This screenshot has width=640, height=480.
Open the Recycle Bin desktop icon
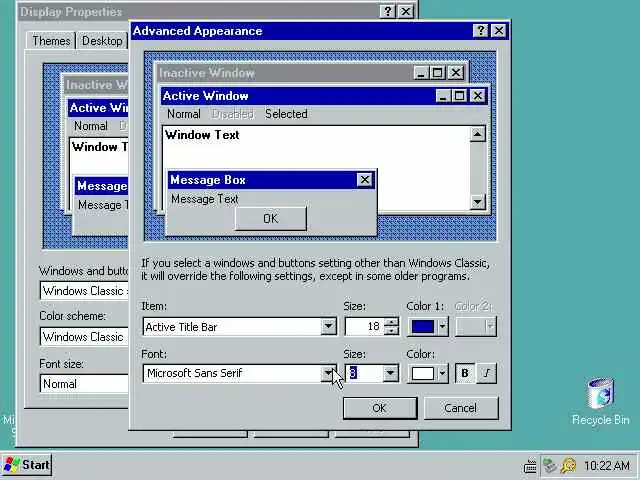pos(600,402)
